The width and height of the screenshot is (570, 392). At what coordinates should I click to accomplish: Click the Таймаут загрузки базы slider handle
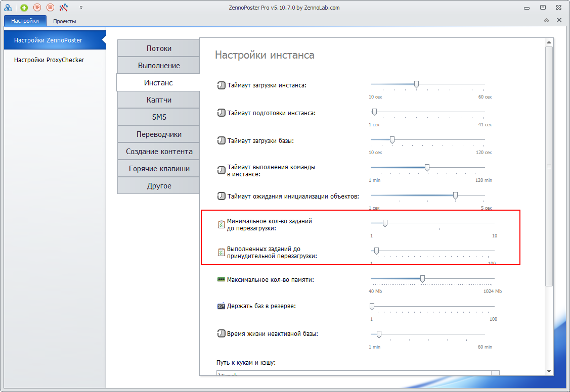tap(392, 140)
